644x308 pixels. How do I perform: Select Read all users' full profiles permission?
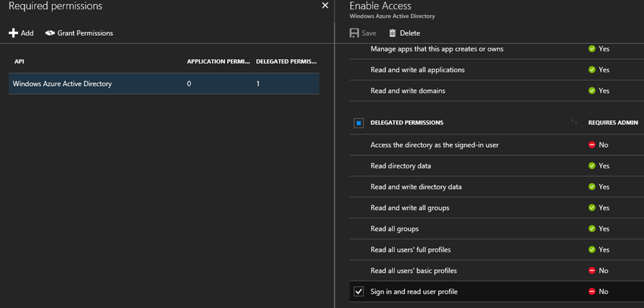(410, 250)
